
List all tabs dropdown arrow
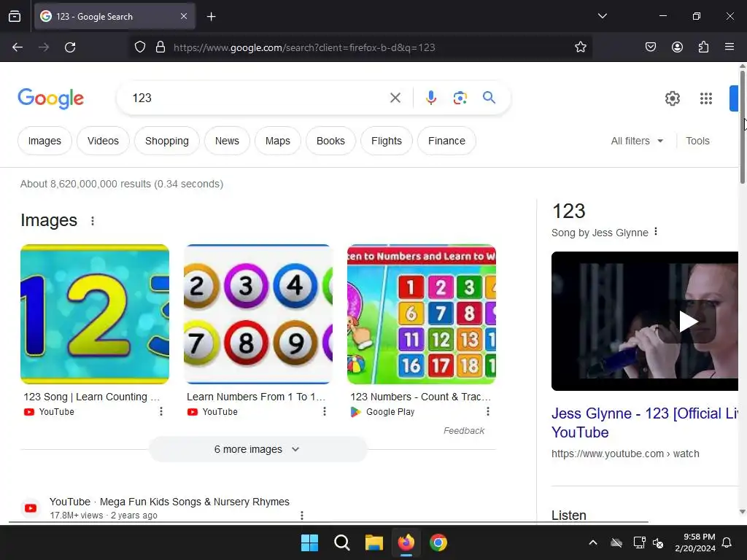click(x=602, y=16)
